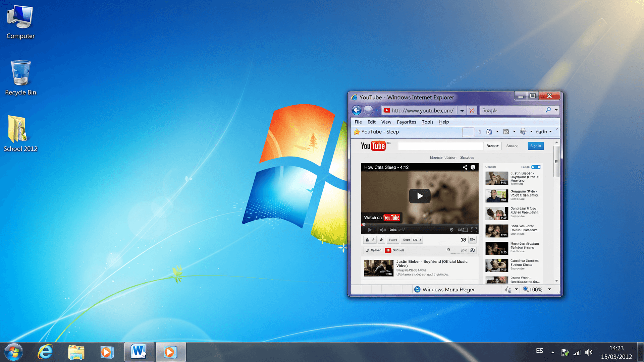
Task: Open the Favorites menu
Action: [406, 122]
